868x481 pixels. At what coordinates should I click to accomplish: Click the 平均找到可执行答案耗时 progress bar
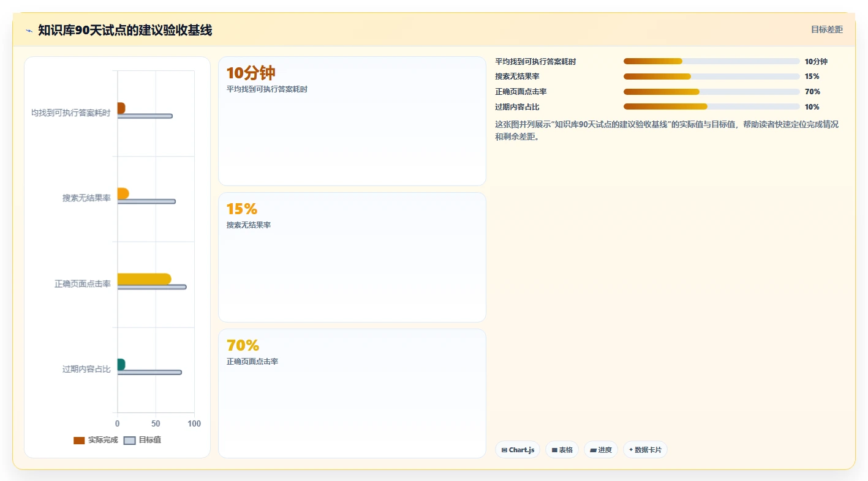click(711, 61)
